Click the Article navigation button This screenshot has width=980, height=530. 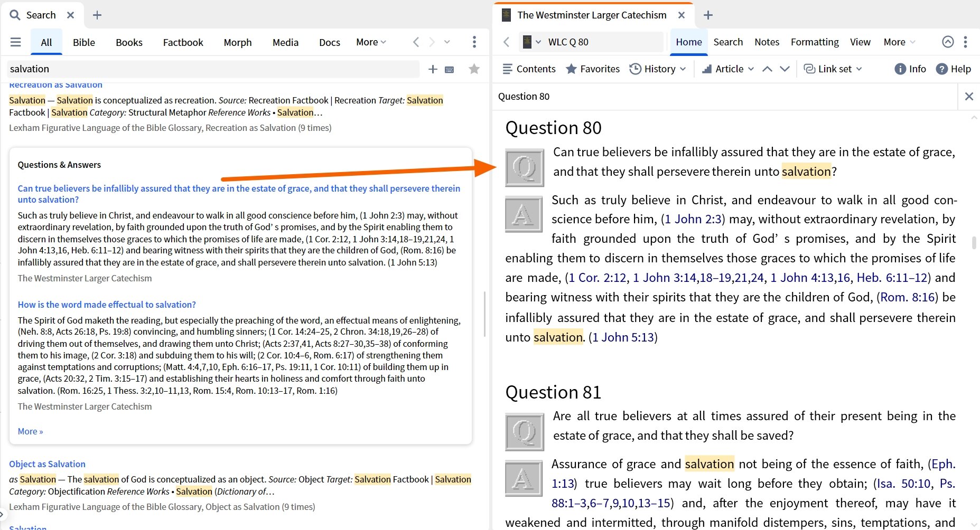[x=722, y=69]
